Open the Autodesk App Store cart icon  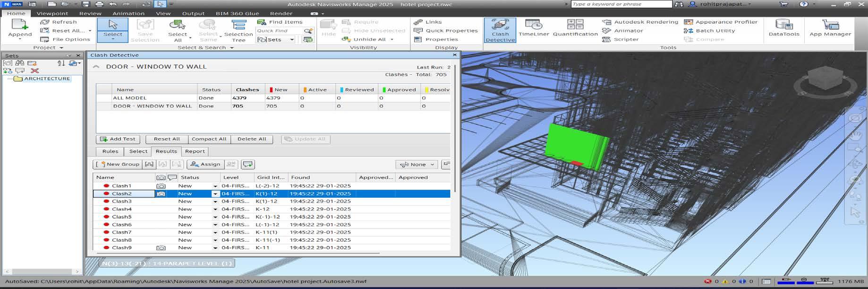click(x=784, y=4)
